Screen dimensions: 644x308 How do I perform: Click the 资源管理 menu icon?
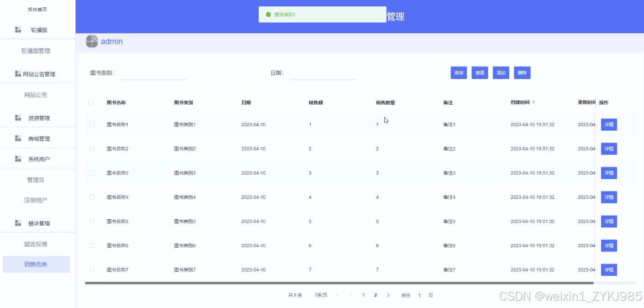[18, 118]
